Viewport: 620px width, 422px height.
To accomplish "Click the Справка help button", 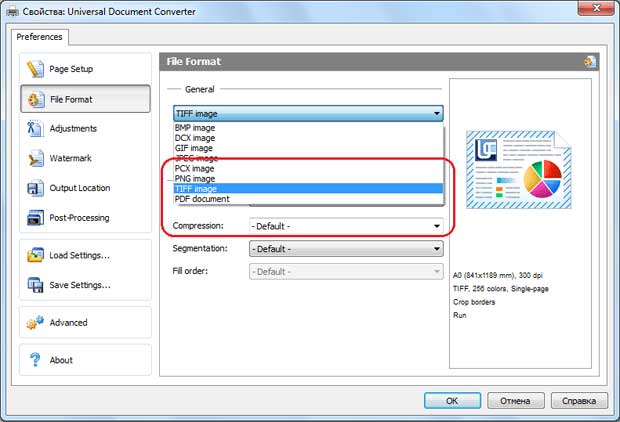I will tap(579, 401).
